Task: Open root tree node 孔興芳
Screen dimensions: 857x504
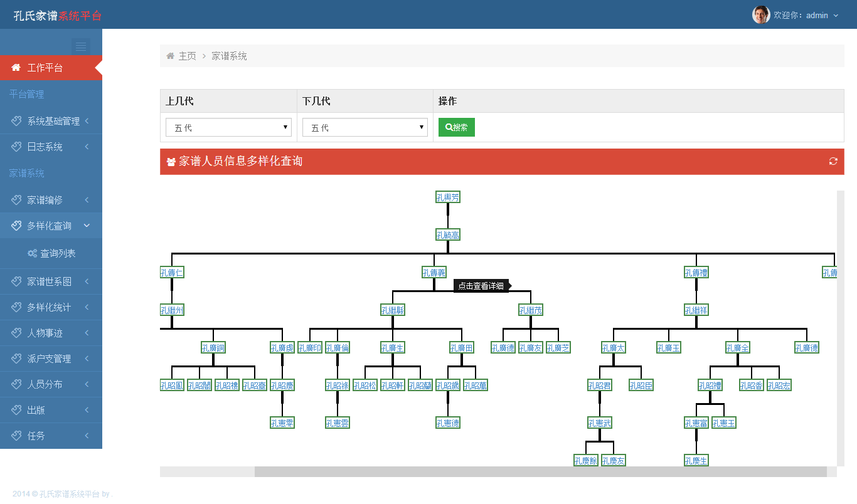Action: [448, 197]
